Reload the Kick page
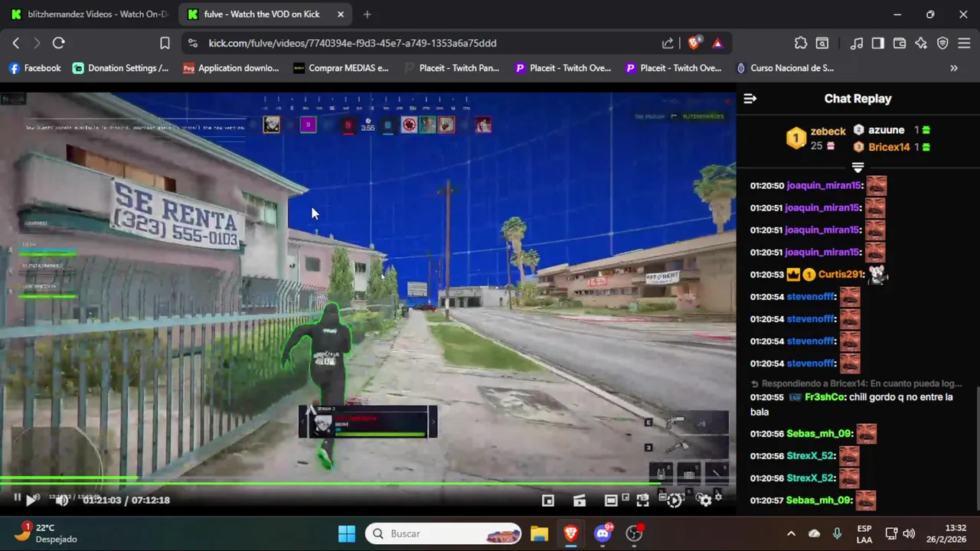The width and height of the screenshot is (980, 551). (x=58, y=44)
